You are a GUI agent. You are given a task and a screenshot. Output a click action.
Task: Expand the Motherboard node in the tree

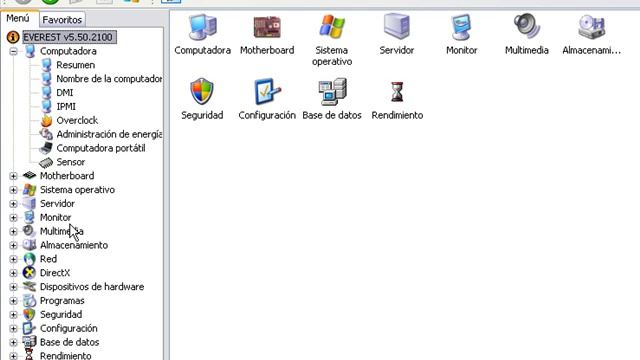[x=13, y=176]
